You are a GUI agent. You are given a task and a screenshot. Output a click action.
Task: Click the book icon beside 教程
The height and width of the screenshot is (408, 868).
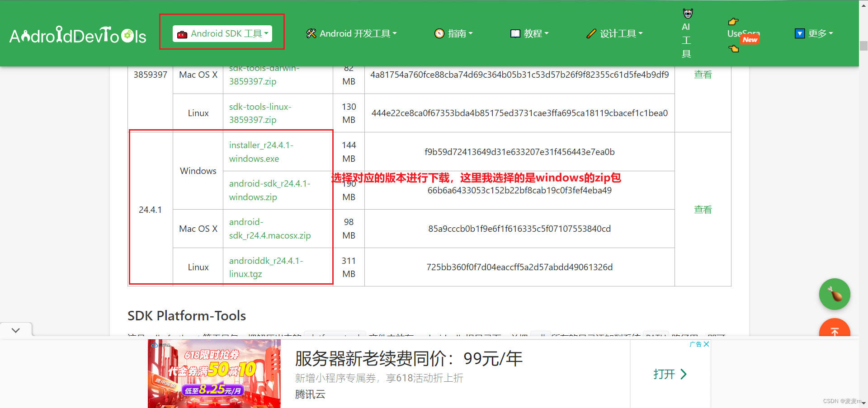[515, 33]
